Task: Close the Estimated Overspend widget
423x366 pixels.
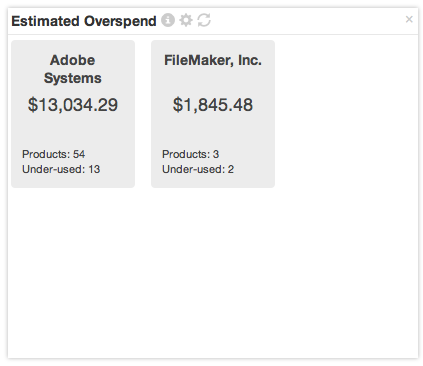Action: click(409, 19)
